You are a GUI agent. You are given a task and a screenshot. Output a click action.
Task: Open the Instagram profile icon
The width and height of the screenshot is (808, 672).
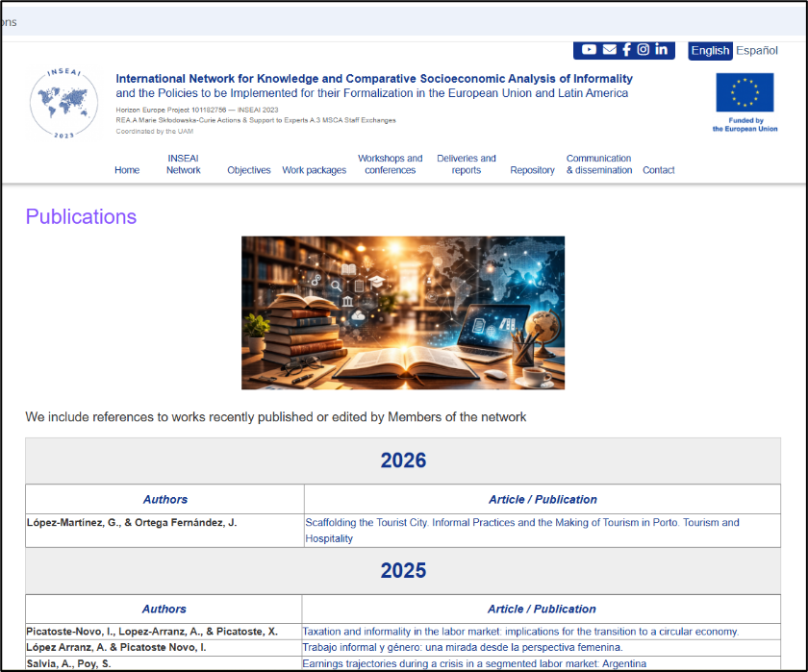click(x=644, y=50)
